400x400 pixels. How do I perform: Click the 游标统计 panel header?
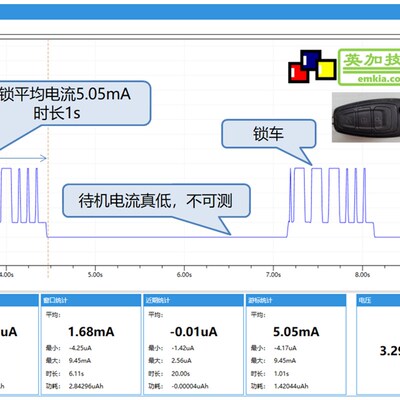pos(296,300)
